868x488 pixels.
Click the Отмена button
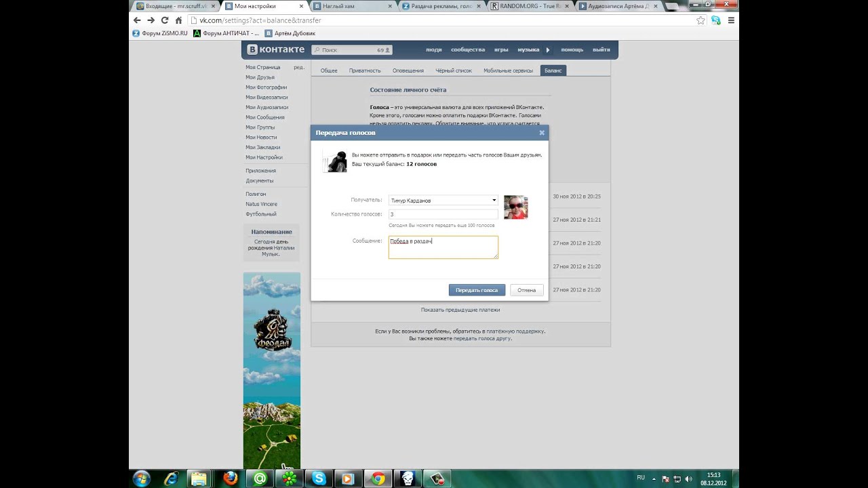(x=527, y=290)
